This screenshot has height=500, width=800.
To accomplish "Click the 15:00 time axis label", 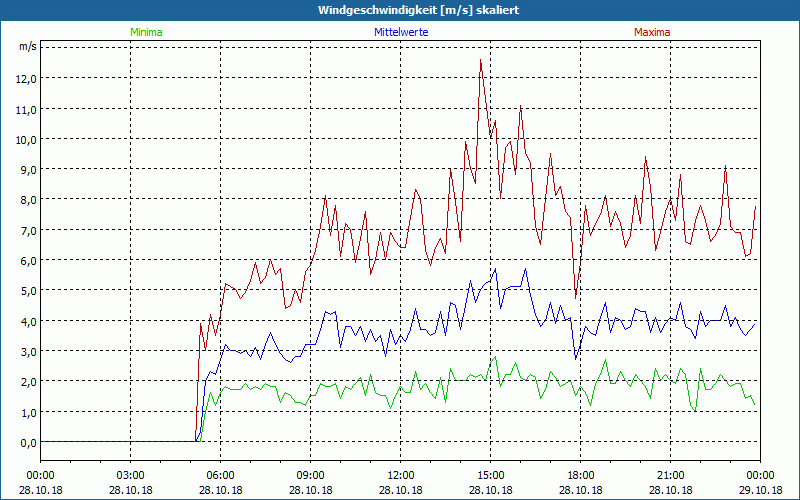I will (x=490, y=476).
